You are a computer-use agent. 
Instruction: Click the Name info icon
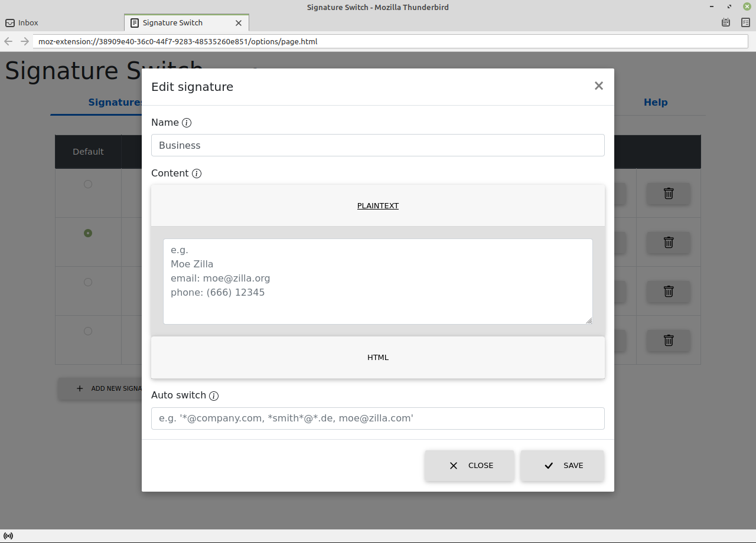187,123
